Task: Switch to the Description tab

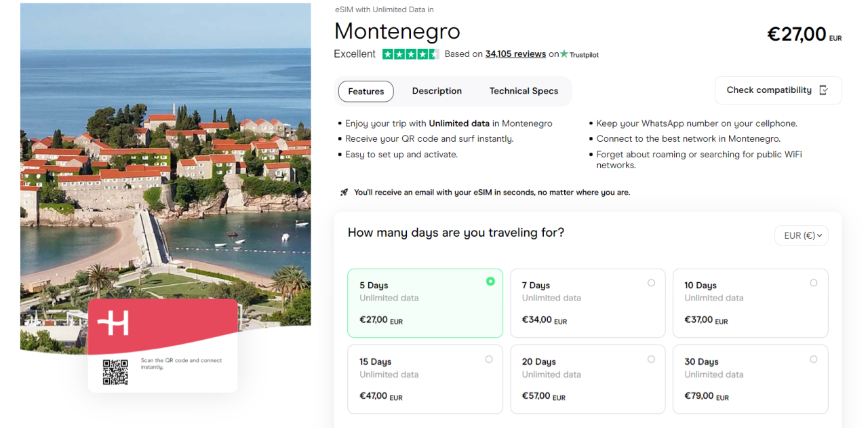Action: pyautogui.click(x=437, y=91)
